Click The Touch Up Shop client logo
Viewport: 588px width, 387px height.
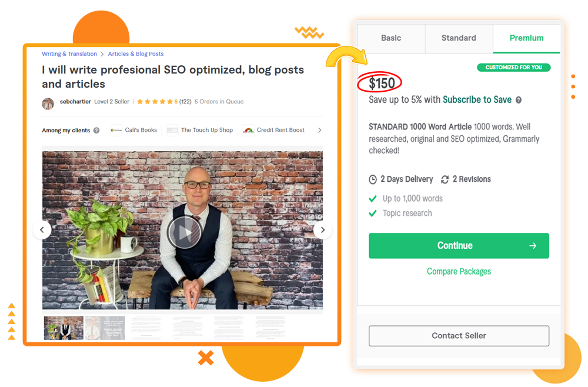coord(172,130)
